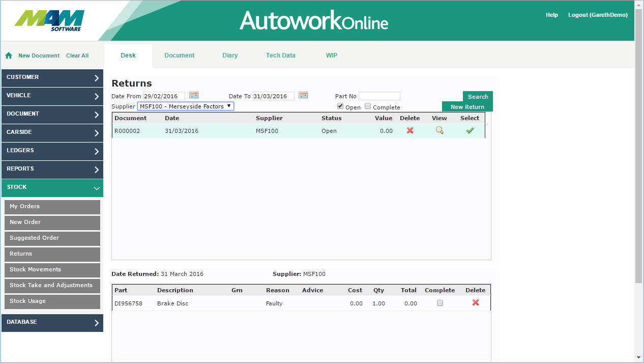The height and width of the screenshot is (363, 644).
Task: Open the Date To calendar picker
Action: pyautogui.click(x=303, y=95)
